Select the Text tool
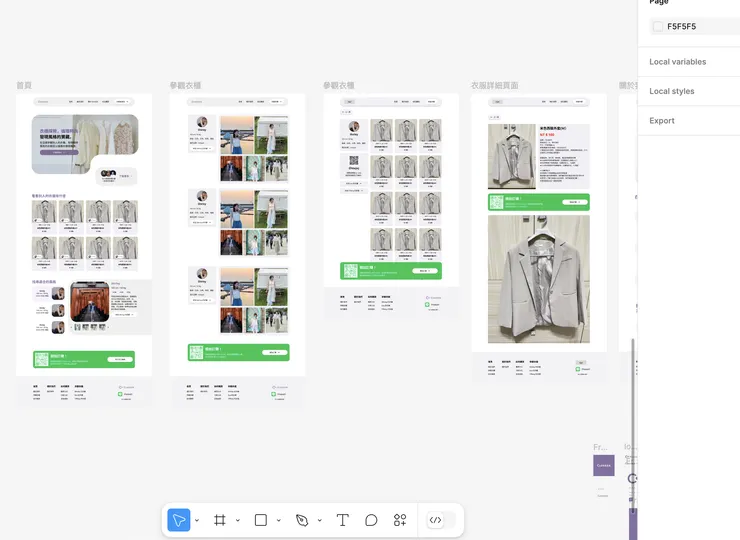The image size is (740, 540). [x=343, y=520]
